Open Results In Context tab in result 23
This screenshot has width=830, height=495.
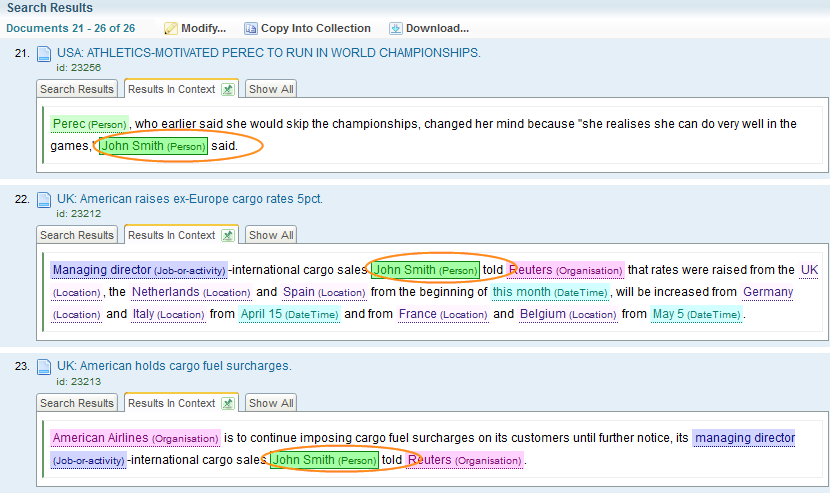[171, 404]
